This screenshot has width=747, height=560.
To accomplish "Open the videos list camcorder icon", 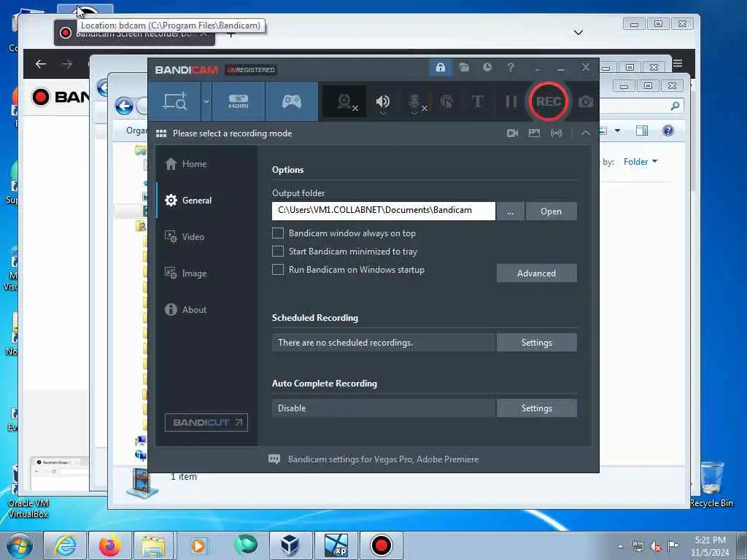I will pyautogui.click(x=513, y=133).
